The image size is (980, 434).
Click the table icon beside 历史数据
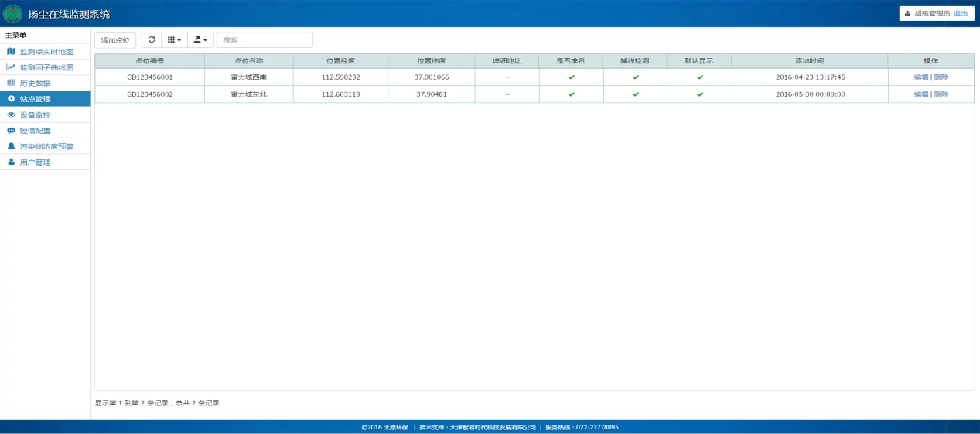[x=11, y=83]
